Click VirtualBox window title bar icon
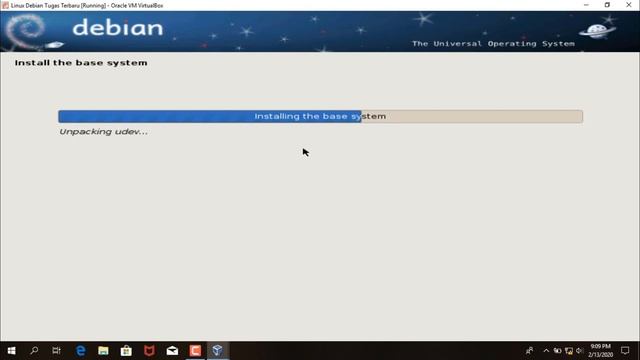640x360 pixels. (5, 5)
